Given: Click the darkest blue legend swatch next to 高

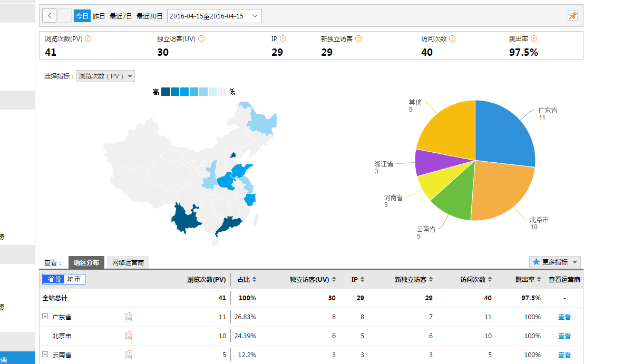Looking at the screenshot, I should pyautogui.click(x=166, y=92).
